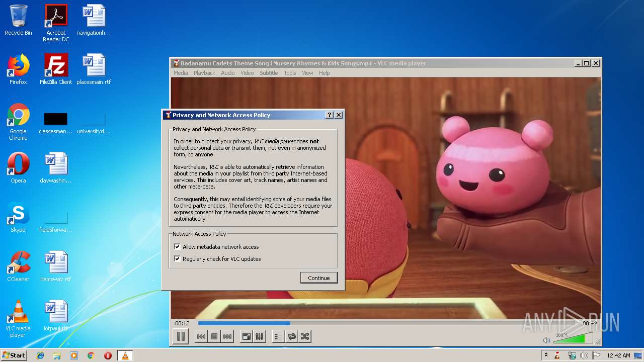The height and width of the screenshot is (362, 644).
Task: Click the total time 00:49 label
Action: 589,323
